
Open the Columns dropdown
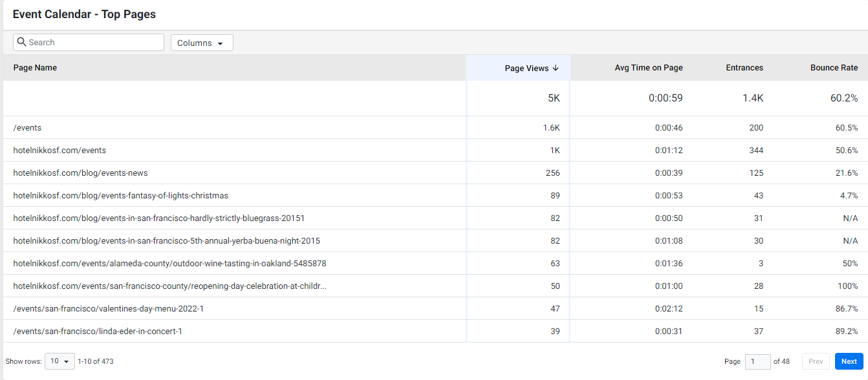[202, 43]
